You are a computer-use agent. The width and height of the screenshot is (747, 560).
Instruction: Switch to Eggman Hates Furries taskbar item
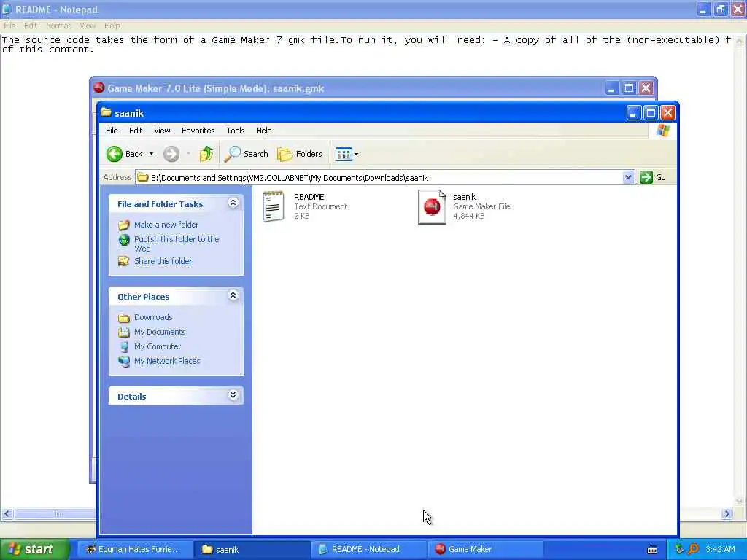click(x=134, y=550)
